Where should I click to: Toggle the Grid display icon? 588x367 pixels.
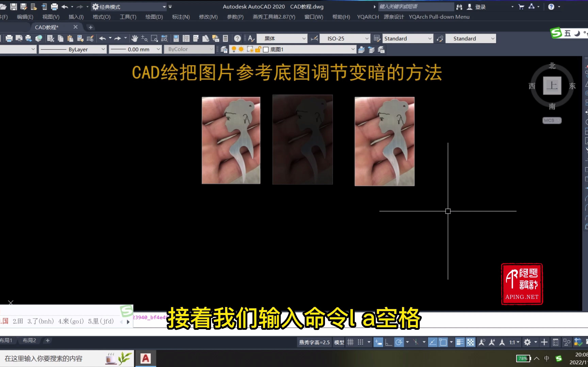pos(350,342)
